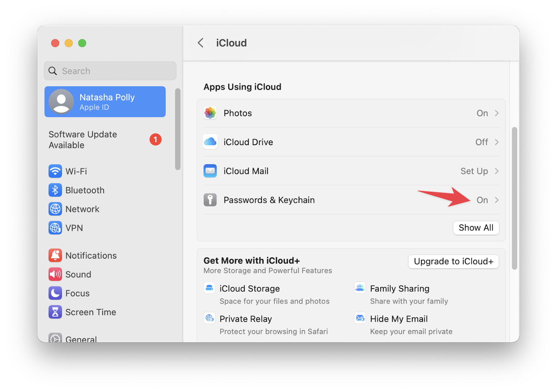The height and width of the screenshot is (392, 557).
Task: Select the Screen Time hourglass icon
Action: [55, 312]
